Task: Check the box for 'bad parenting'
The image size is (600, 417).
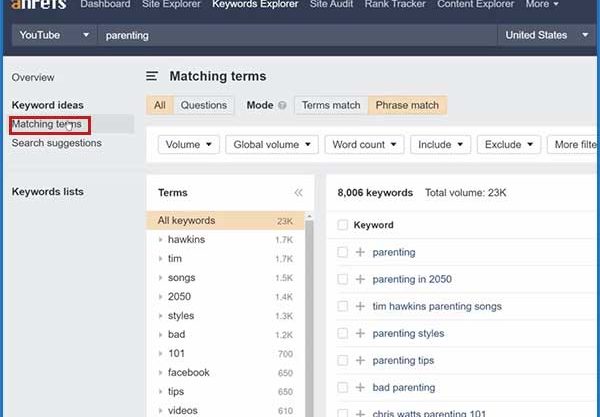Action: pos(342,388)
